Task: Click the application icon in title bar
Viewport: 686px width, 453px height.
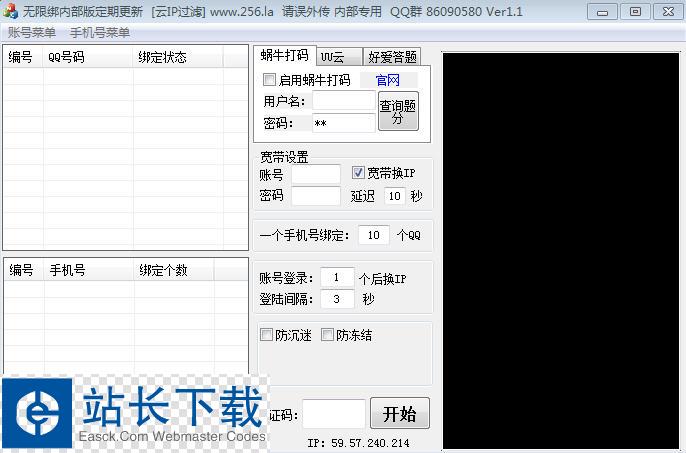Action: tap(10, 11)
